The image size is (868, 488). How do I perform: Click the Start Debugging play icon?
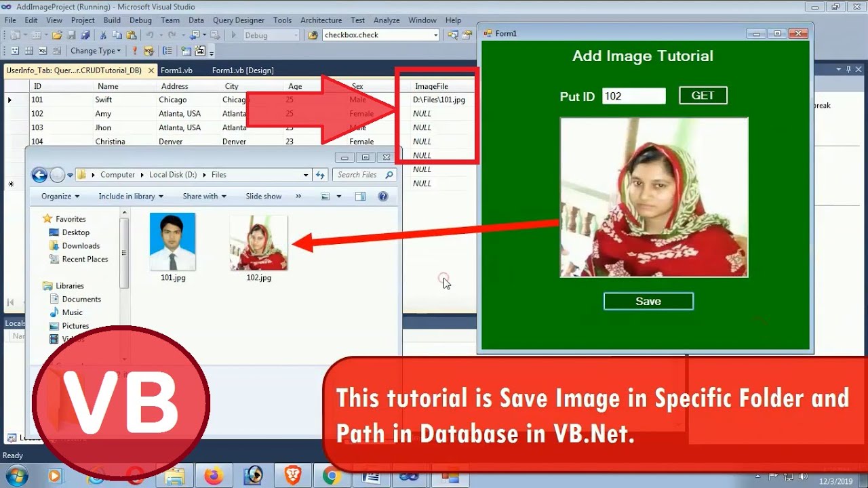click(x=233, y=35)
